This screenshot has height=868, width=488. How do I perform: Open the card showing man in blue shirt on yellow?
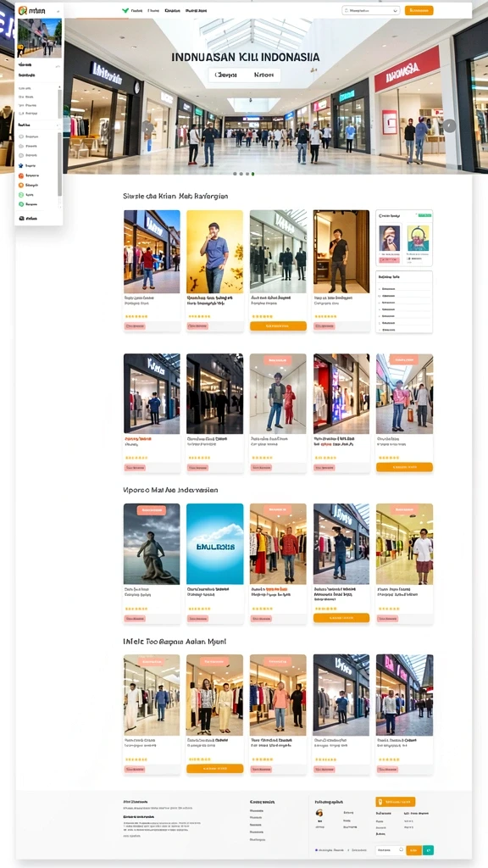tap(214, 270)
